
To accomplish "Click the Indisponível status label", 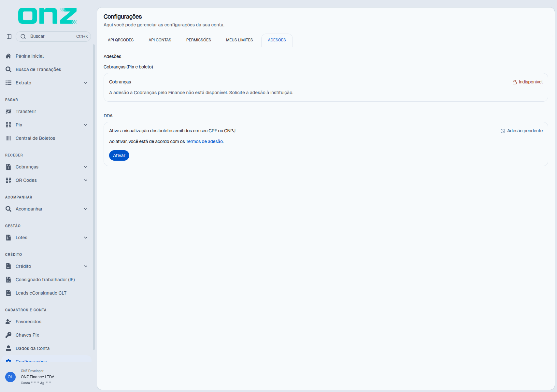I will [x=531, y=82].
